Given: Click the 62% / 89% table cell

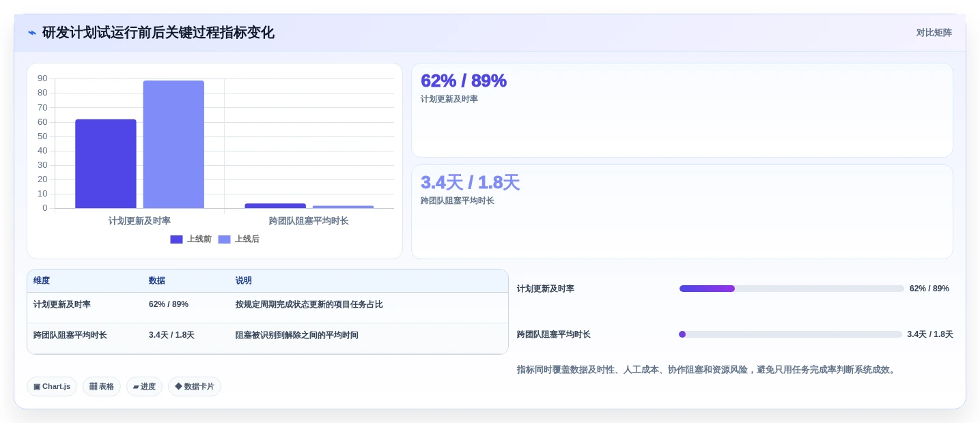Looking at the screenshot, I should coord(169,304).
